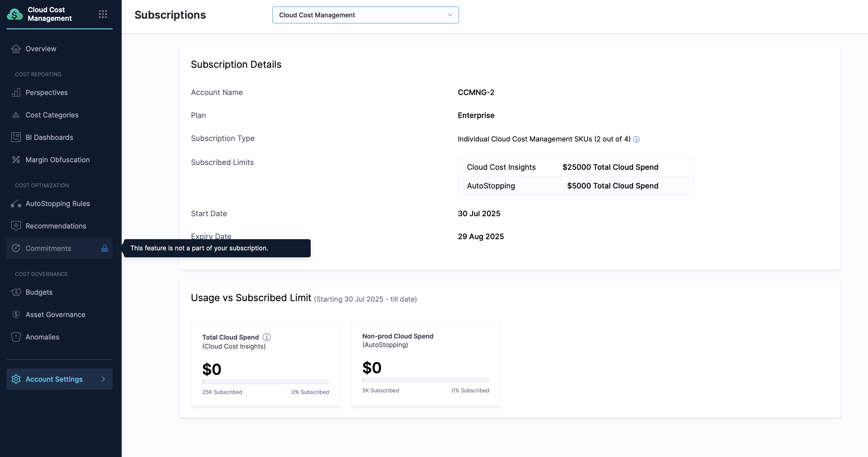Click the info icon beside Total Cloud Spend
Image resolution: width=868 pixels, height=457 pixels.
tap(267, 337)
